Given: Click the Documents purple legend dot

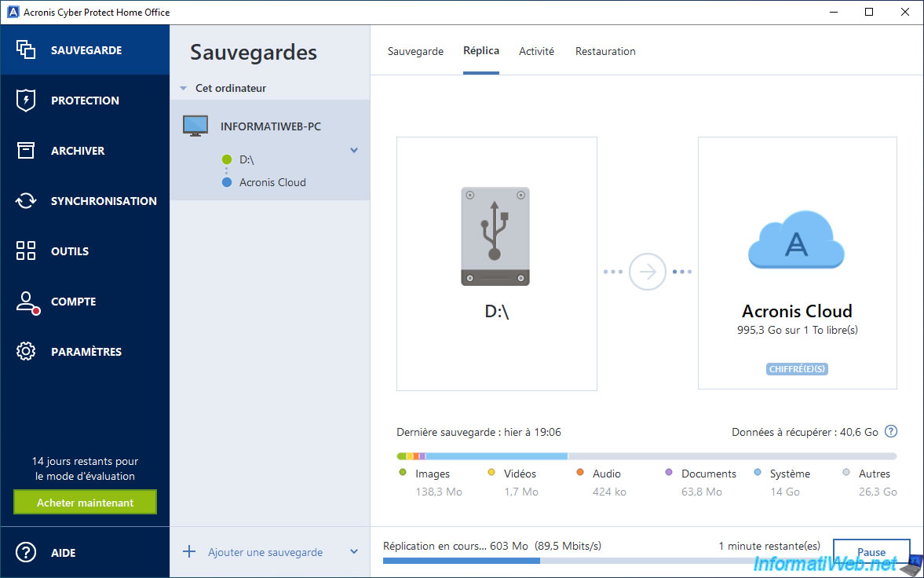Looking at the screenshot, I should 669,473.
